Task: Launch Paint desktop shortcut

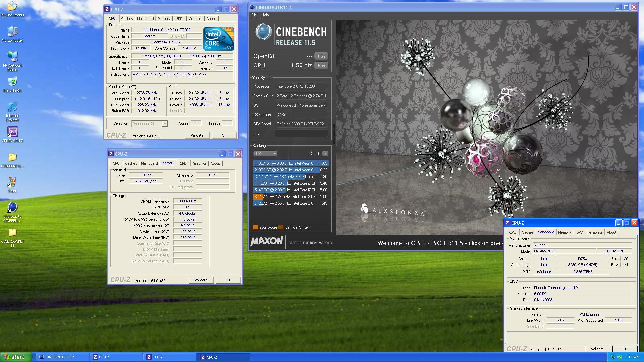Action: coord(12,185)
